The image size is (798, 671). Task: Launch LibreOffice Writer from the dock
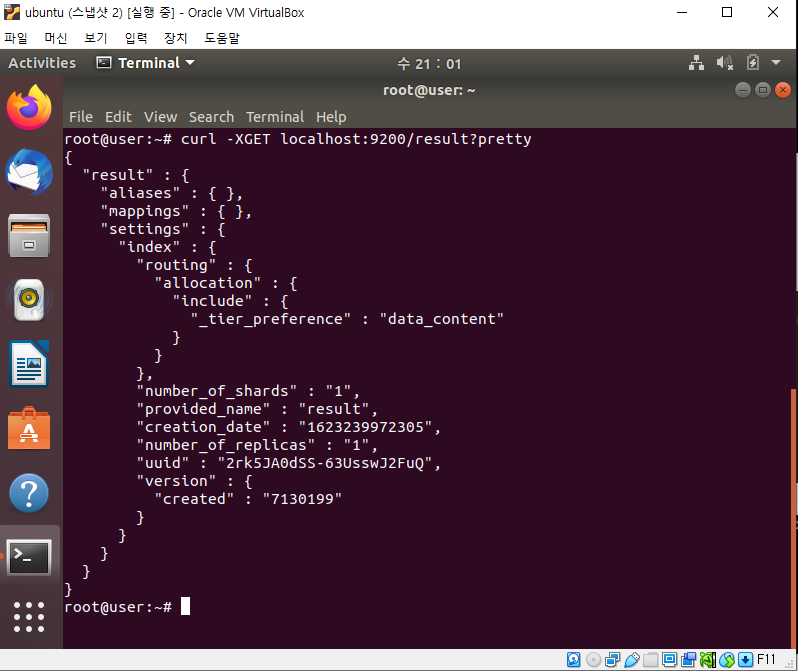[x=29, y=364]
